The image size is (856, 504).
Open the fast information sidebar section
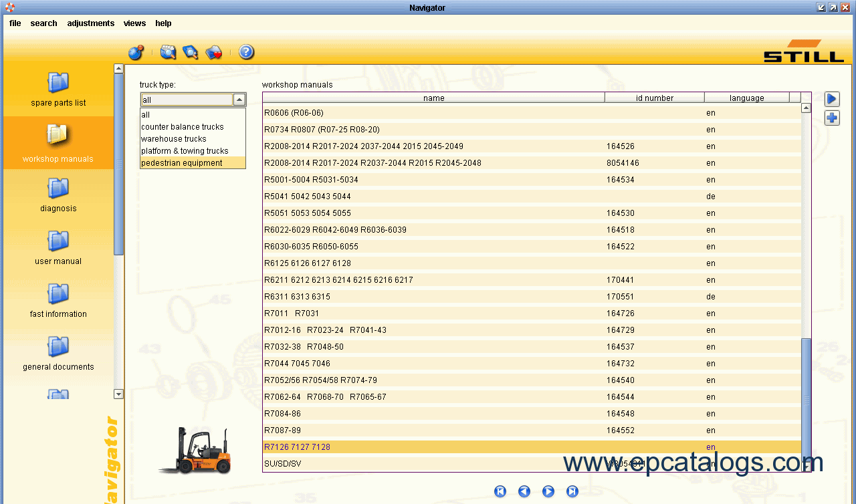click(x=58, y=301)
